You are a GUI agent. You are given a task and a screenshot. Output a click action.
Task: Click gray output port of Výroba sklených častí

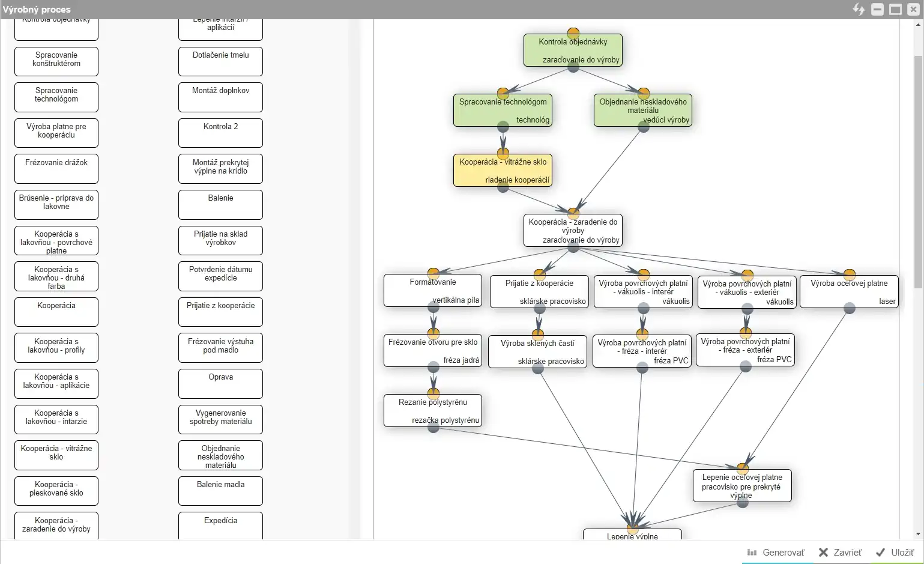[x=538, y=368]
